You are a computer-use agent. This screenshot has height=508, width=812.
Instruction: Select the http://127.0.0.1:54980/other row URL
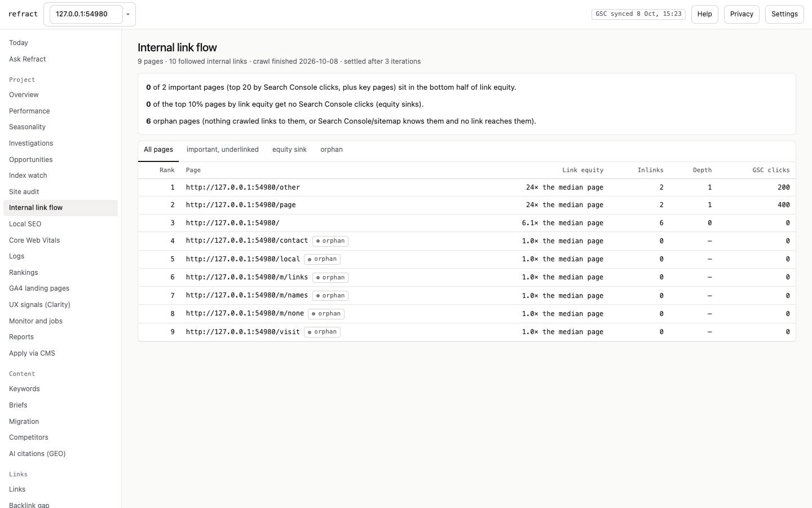pos(243,187)
